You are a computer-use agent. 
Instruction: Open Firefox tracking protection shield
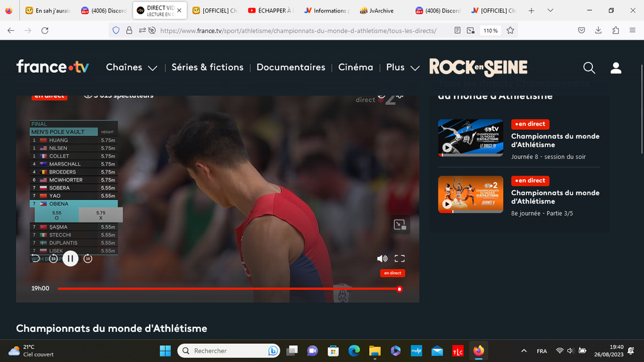[x=116, y=30]
